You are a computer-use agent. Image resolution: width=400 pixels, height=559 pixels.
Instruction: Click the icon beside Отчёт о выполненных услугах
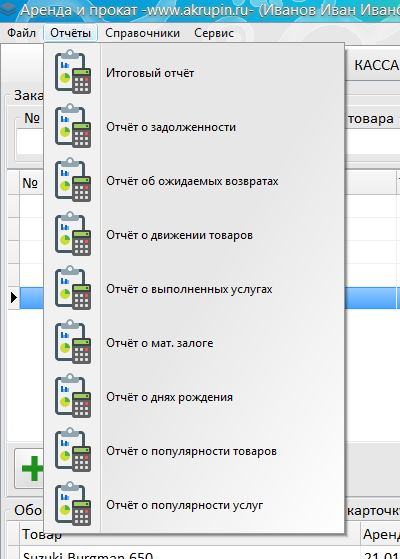tap(73, 288)
